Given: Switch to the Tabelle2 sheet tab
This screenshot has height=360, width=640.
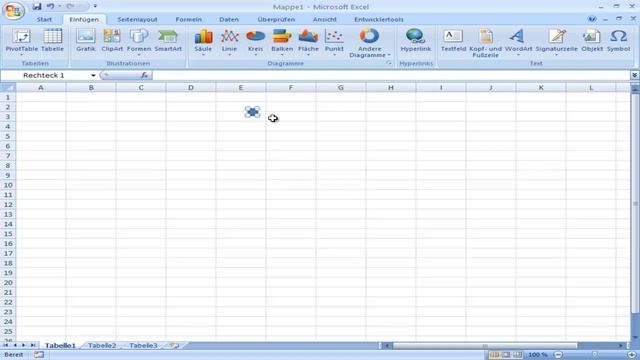Looking at the screenshot, I should click(102, 345).
